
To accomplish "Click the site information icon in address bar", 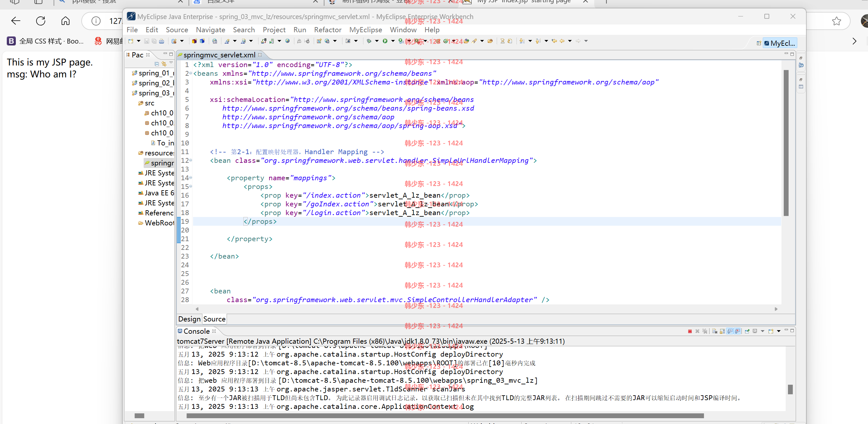I will point(96,21).
